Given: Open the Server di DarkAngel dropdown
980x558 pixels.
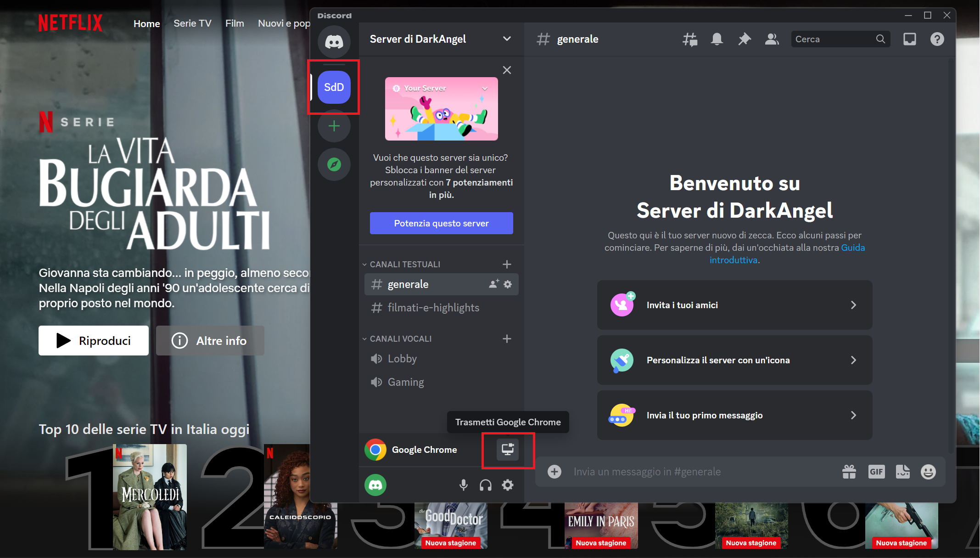Looking at the screenshot, I should tap(441, 39).
